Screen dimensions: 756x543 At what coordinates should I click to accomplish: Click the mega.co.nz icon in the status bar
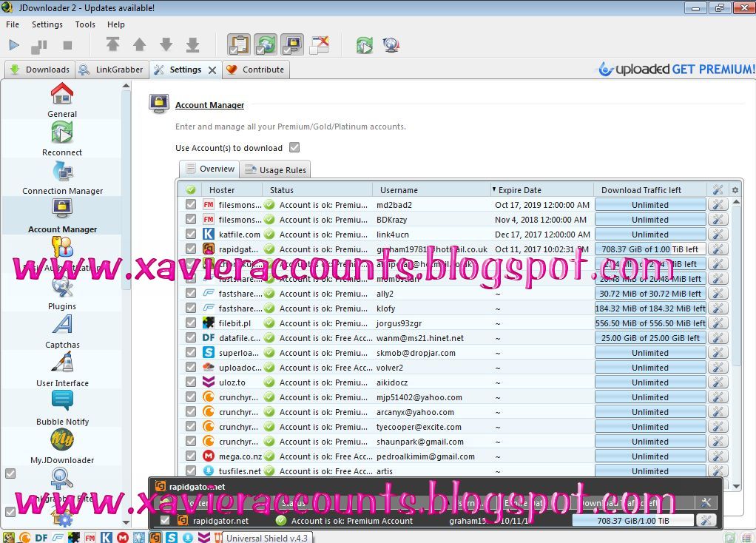click(123, 537)
